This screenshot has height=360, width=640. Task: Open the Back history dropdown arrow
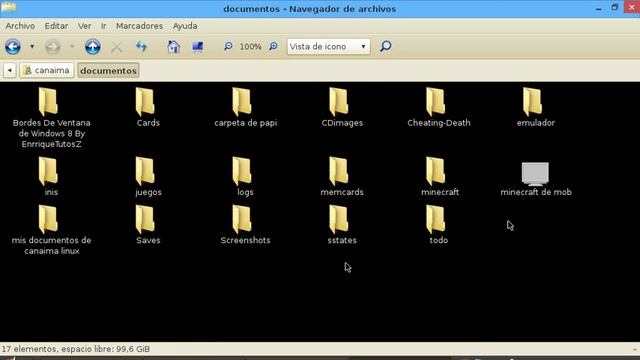coord(32,47)
